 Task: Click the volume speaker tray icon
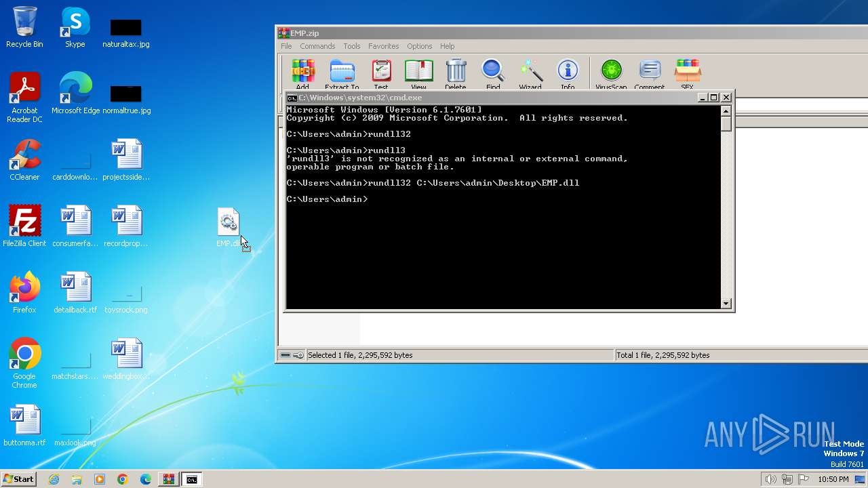(x=770, y=479)
